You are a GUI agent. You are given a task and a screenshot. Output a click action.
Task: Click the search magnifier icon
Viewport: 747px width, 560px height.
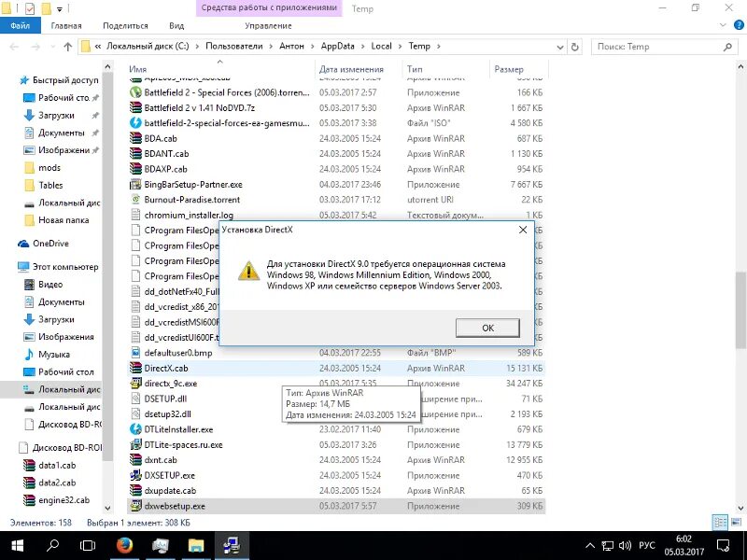[x=727, y=47]
